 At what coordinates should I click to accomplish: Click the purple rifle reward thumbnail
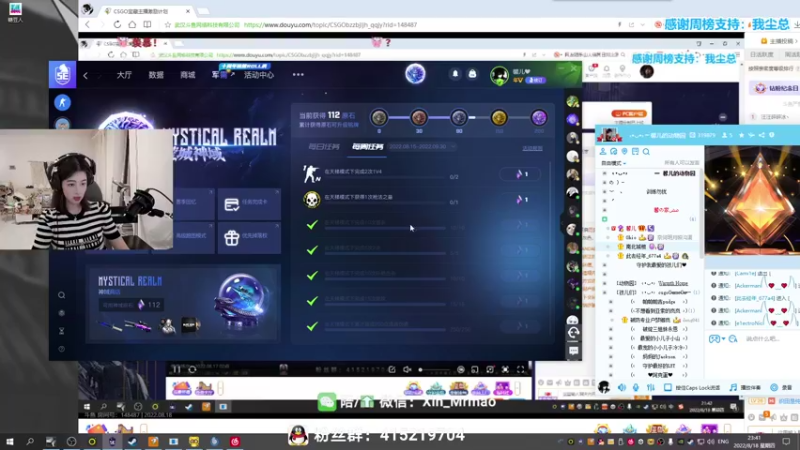click(x=138, y=326)
